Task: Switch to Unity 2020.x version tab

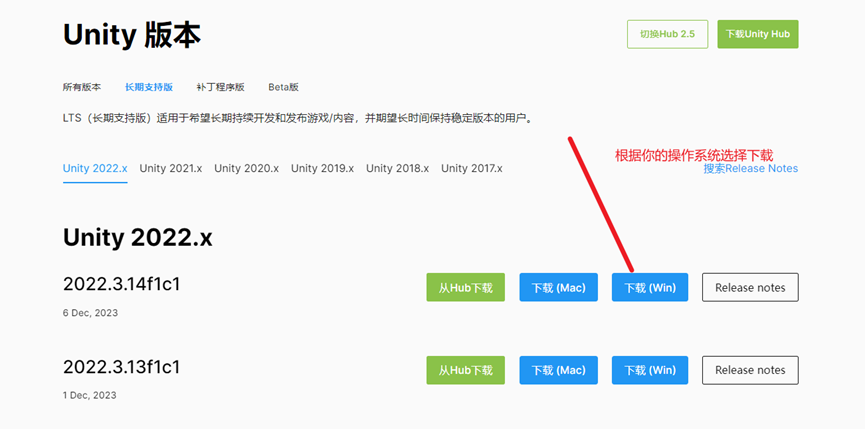Action: point(247,168)
